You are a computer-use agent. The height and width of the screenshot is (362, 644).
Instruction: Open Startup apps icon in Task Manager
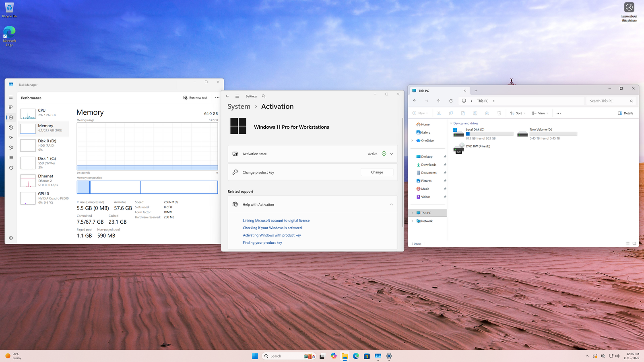pyautogui.click(x=11, y=138)
